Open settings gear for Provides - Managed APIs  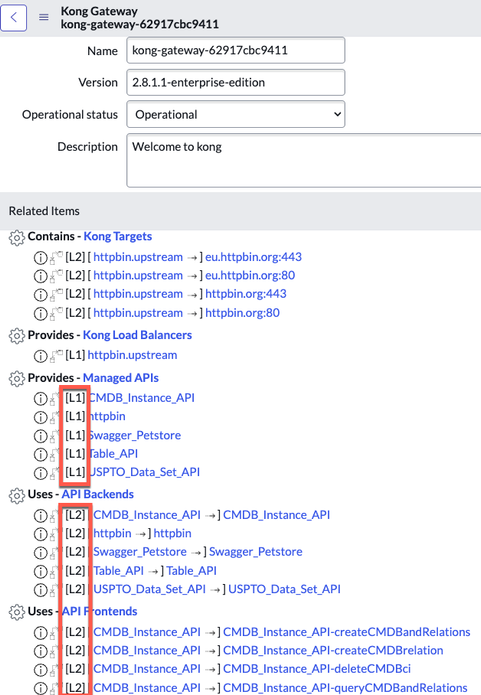[x=17, y=379]
